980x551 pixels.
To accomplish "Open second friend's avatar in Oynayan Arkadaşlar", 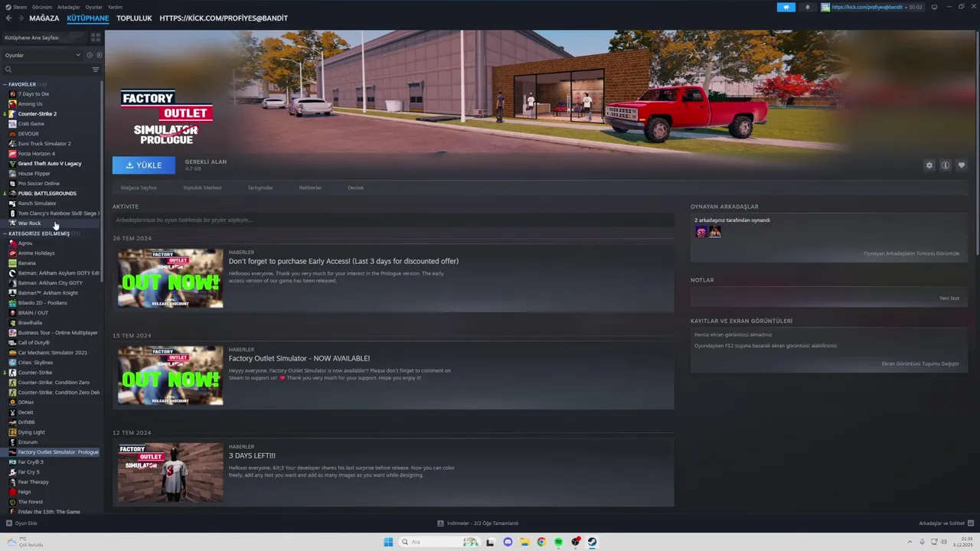I will pos(715,232).
